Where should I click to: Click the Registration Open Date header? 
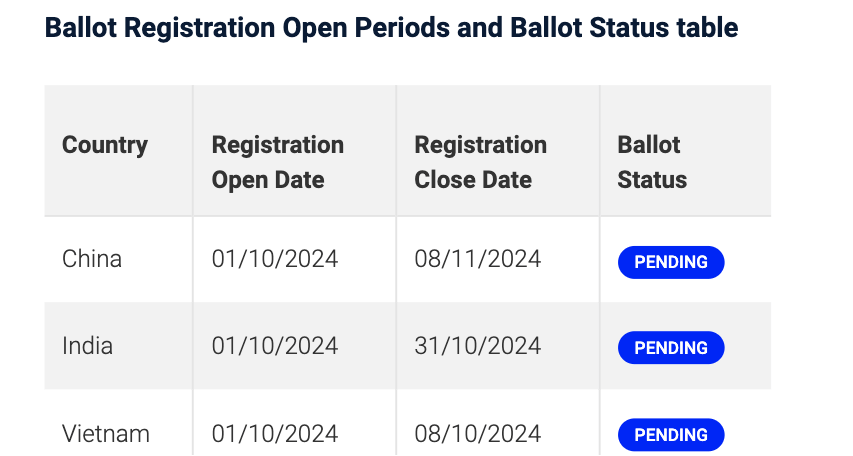[277, 162]
